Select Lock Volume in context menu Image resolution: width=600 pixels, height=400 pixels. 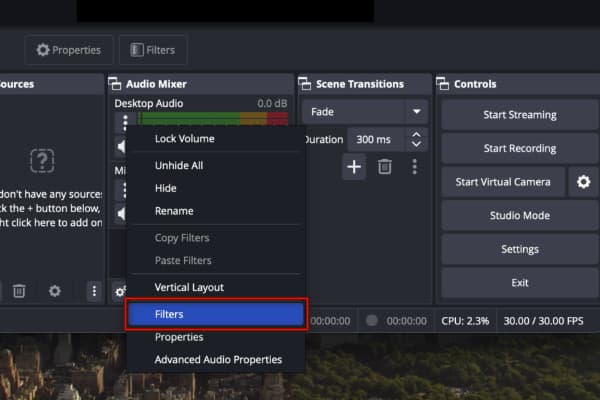tap(216, 139)
